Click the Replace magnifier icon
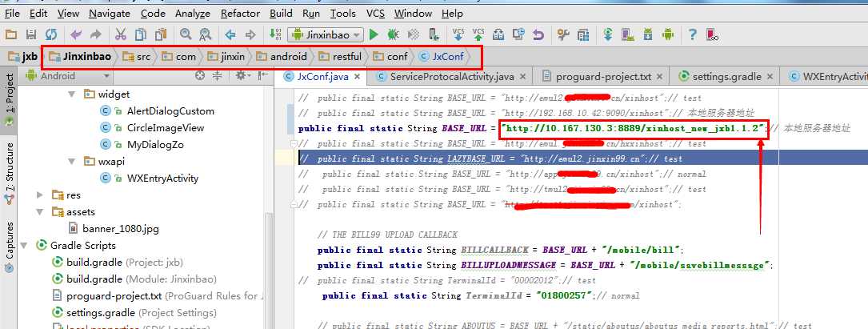Screen dimensions: 868x329 pos(206,34)
